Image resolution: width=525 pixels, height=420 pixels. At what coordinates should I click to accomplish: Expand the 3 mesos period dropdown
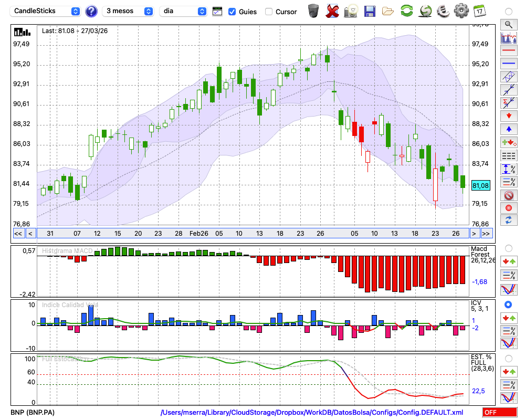[128, 11]
